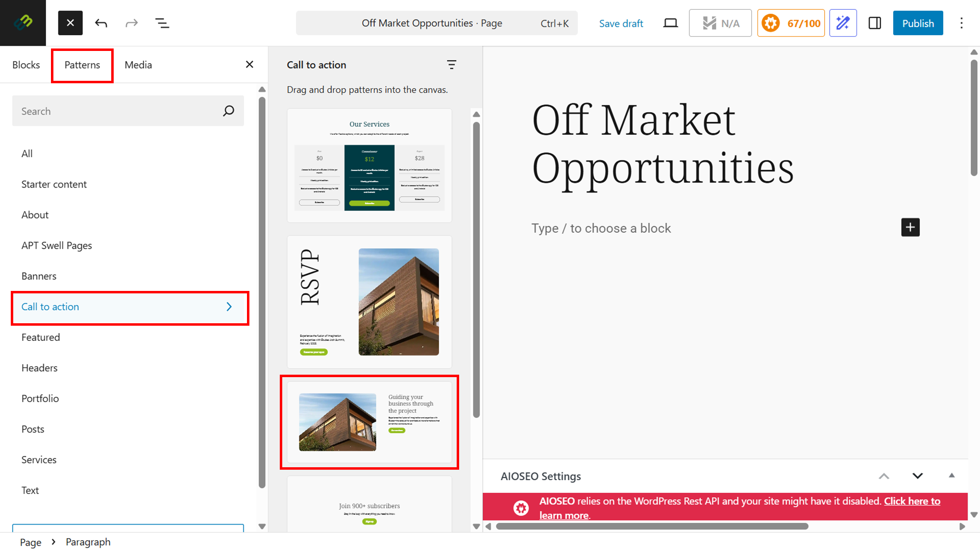Open the document overview list
Image resolution: width=980 pixels, height=551 pixels.
click(162, 23)
